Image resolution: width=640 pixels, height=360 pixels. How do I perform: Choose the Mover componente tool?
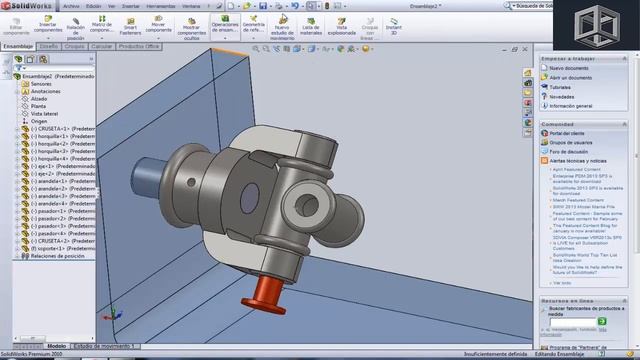(158, 24)
